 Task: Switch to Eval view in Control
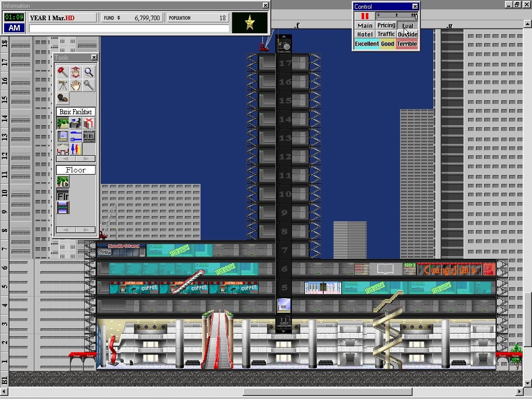pyautogui.click(x=407, y=25)
